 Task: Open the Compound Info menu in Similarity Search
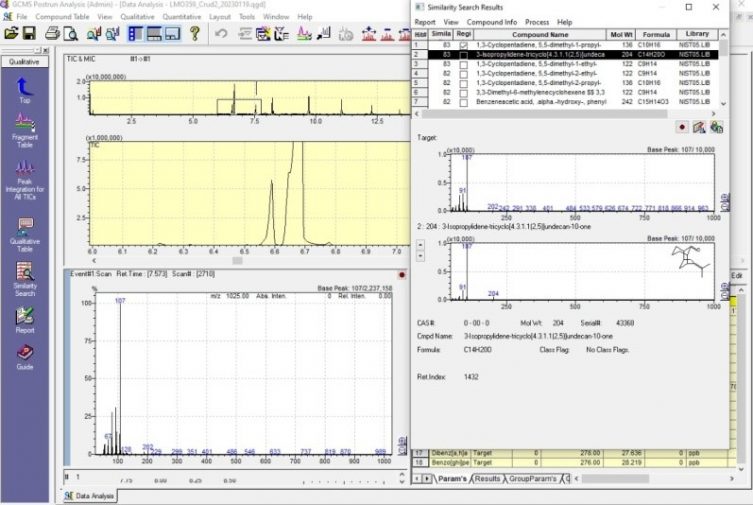(490, 21)
